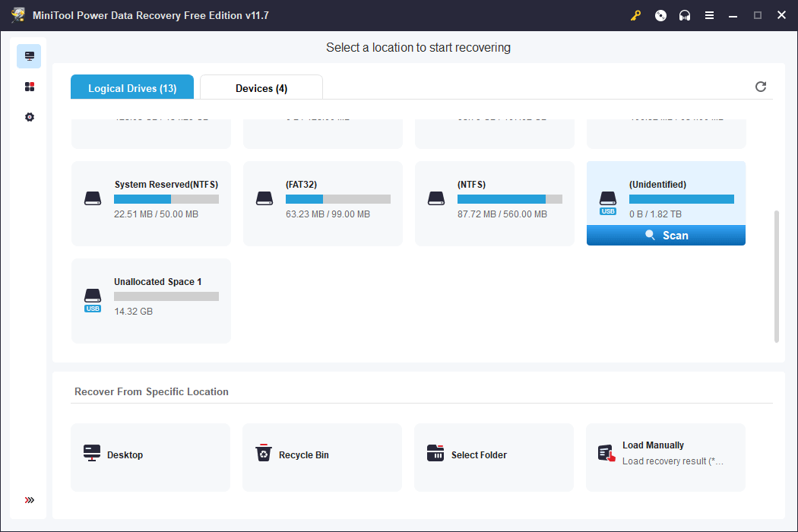Open the support headphones icon
The image size is (798, 532).
click(x=685, y=15)
